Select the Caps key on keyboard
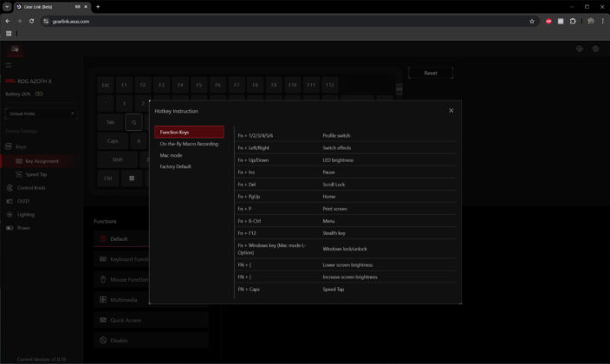Screen dimensions: 610x364 113,141
